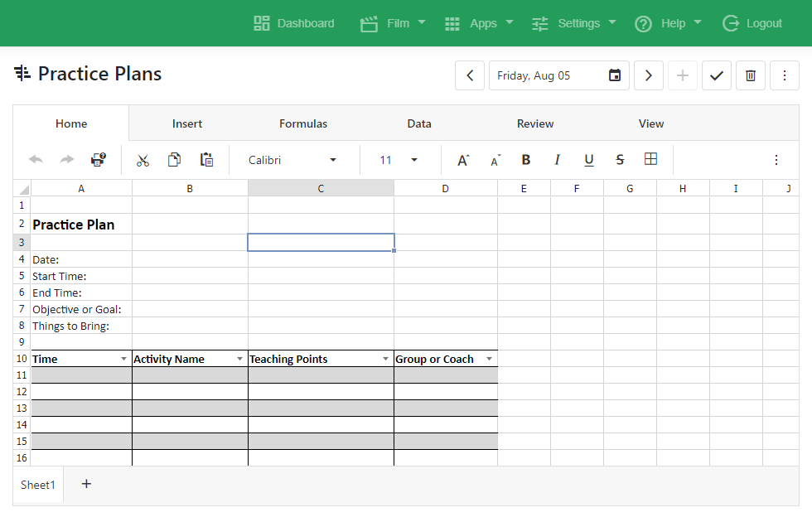The image size is (812, 522).
Task: Go to previous day arrow
Action: tap(470, 75)
